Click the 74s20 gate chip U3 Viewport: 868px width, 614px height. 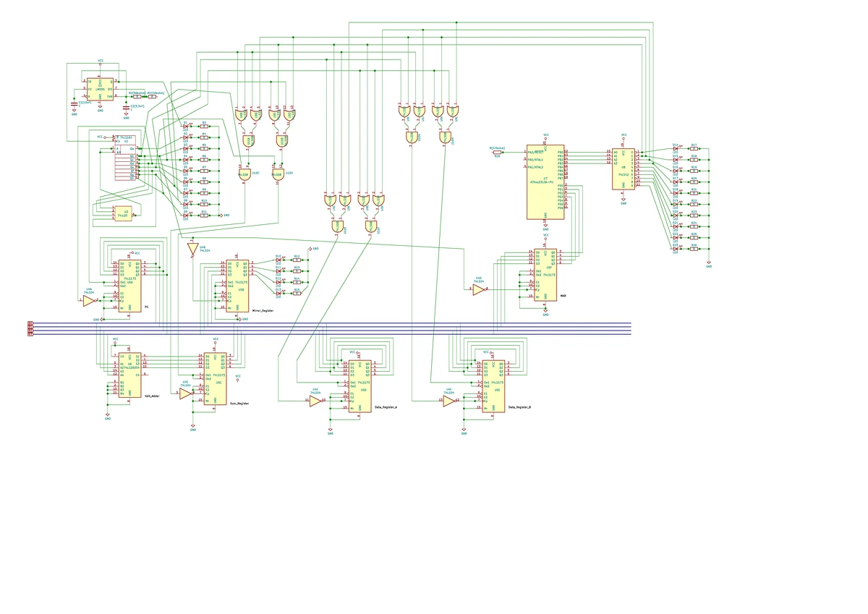point(124,212)
